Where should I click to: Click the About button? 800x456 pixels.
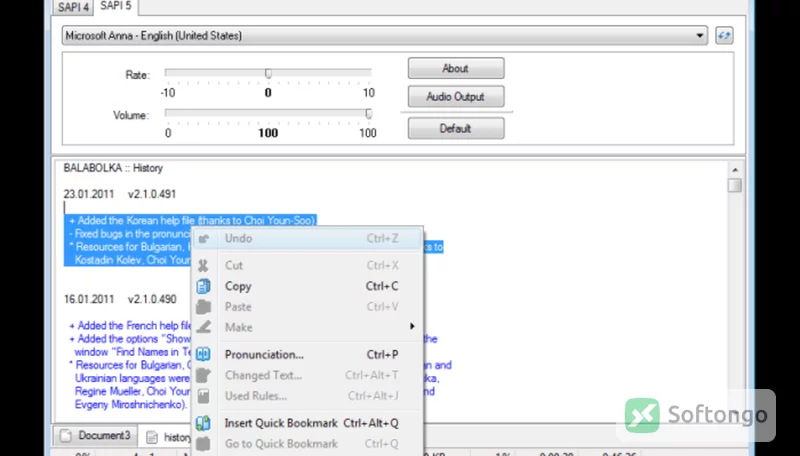456,68
